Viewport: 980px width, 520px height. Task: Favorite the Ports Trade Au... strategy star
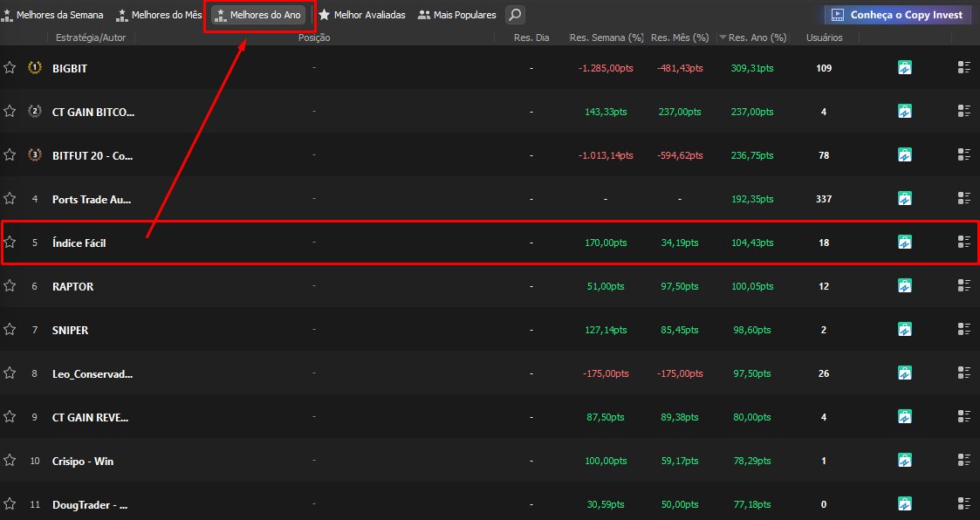click(x=10, y=198)
